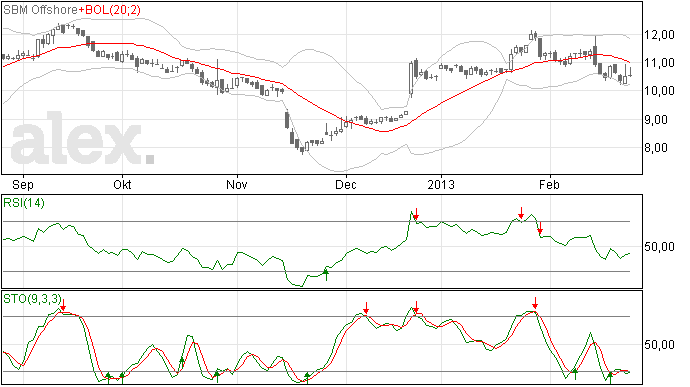
Task: Click the last red STO sell arrow before Feb
Action: [x=535, y=303]
